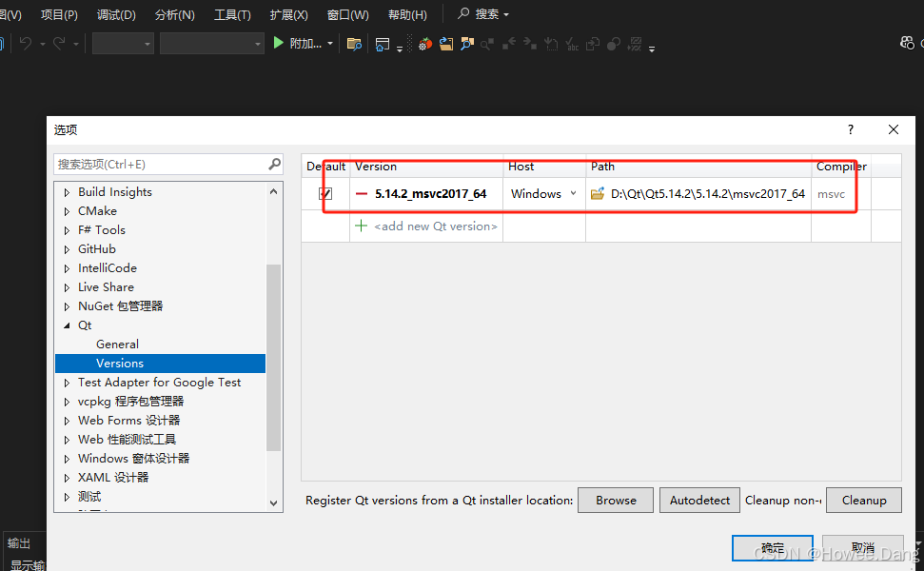Select Web Forms 设计器 item
This screenshot has height=571, width=924.
pos(129,420)
